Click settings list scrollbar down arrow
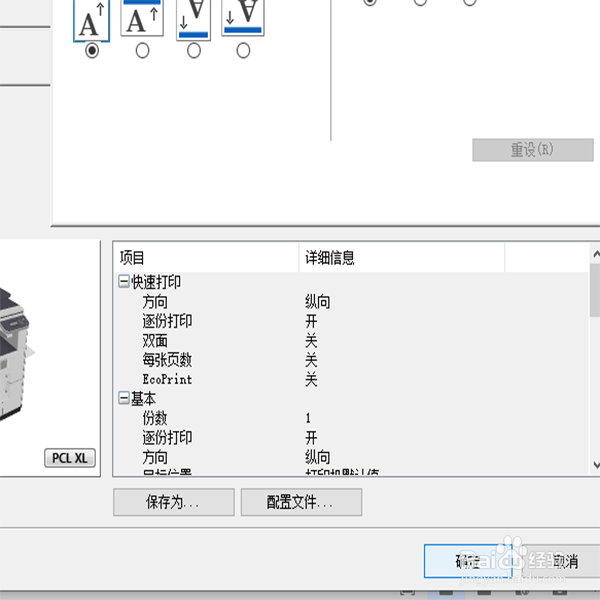The width and height of the screenshot is (600, 600). point(595,465)
